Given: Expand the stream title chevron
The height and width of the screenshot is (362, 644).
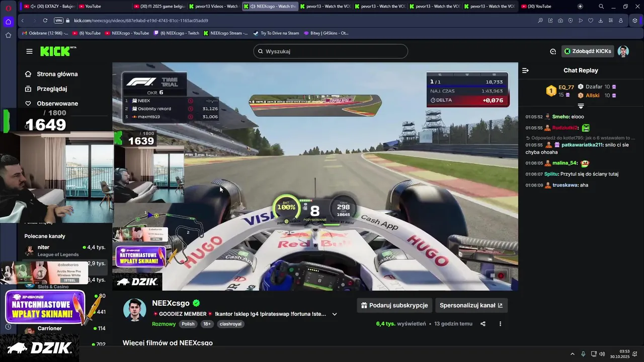Looking at the screenshot, I should pos(335,314).
